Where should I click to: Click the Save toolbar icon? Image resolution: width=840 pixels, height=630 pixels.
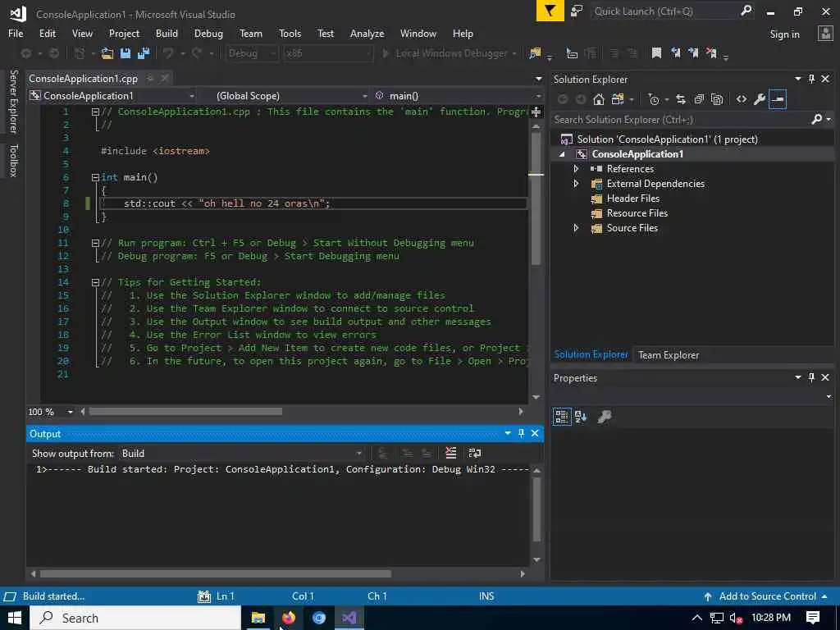point(126,53)
